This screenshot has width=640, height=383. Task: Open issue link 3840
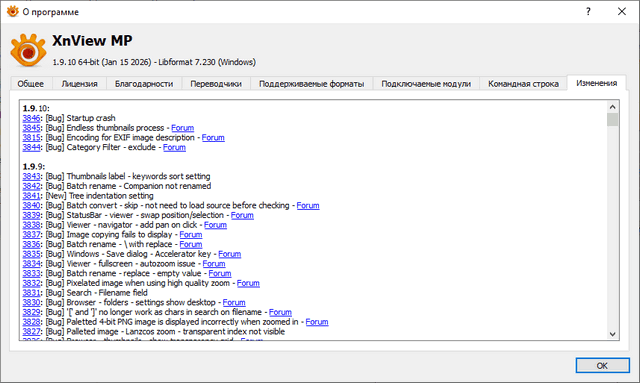point(31,205)
